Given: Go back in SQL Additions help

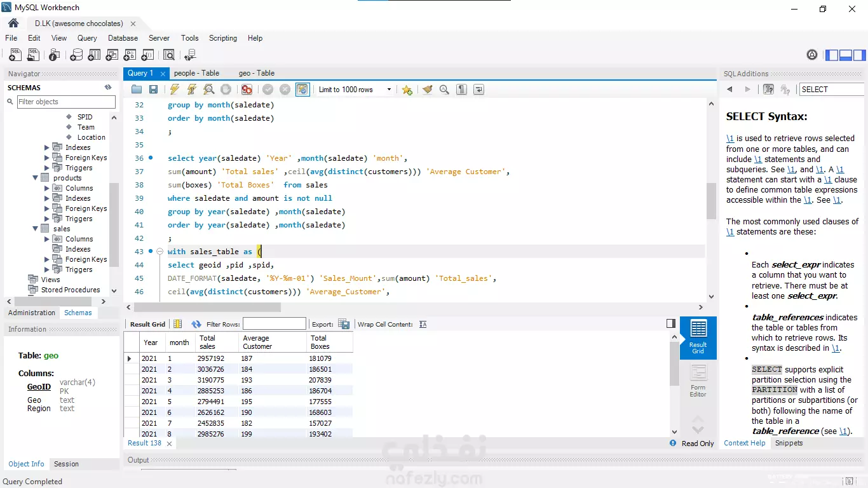Looking at the screenshot, I should [x=730, y=90].
